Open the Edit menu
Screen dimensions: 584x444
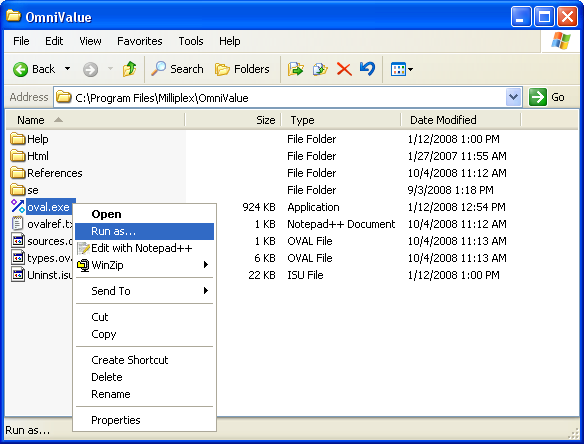tap(54, 41)
